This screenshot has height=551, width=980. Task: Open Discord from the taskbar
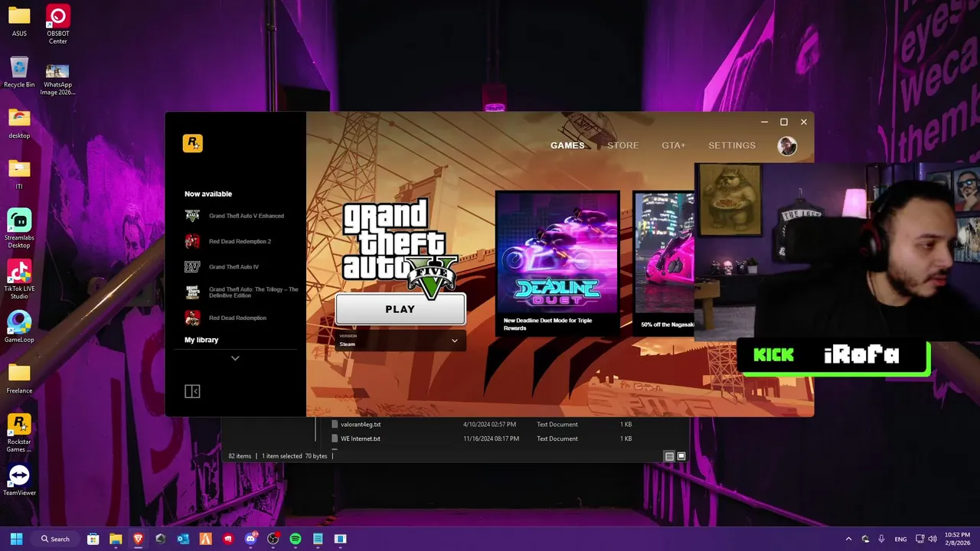click(x=250, y=539)
